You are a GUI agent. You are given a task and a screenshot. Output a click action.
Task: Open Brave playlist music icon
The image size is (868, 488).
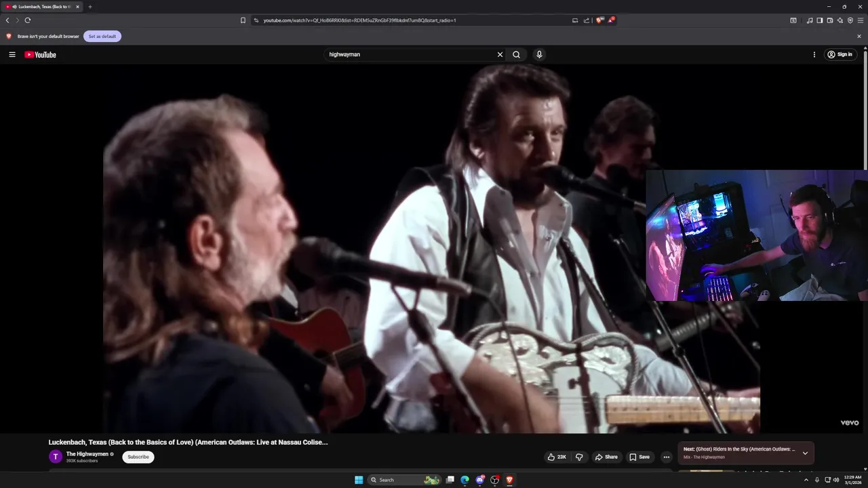pos(810,20)
